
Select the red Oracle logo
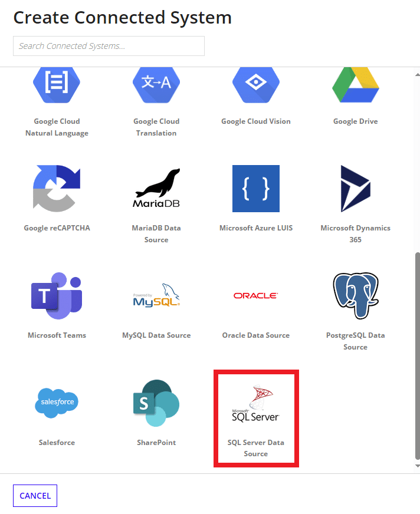pos(256,296)
